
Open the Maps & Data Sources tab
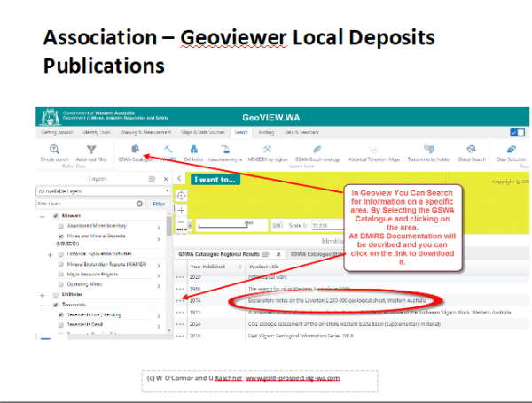point(203,132)
